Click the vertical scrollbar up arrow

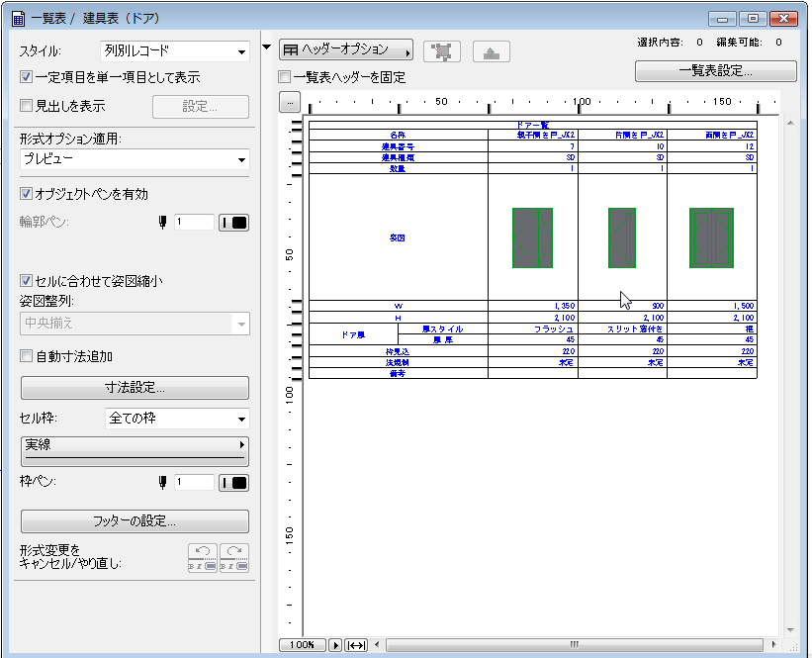[x=790, y=123]
